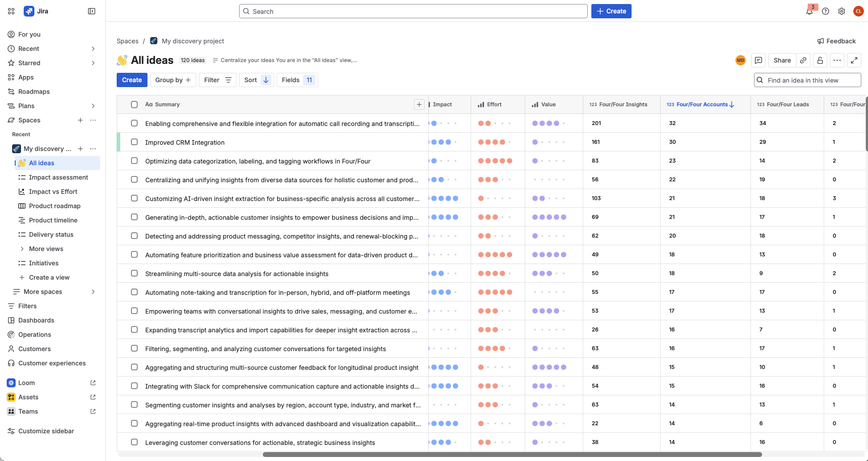Open the notifications bell
The width and height of the screenshot is (868, 461).
click(809, 12)
